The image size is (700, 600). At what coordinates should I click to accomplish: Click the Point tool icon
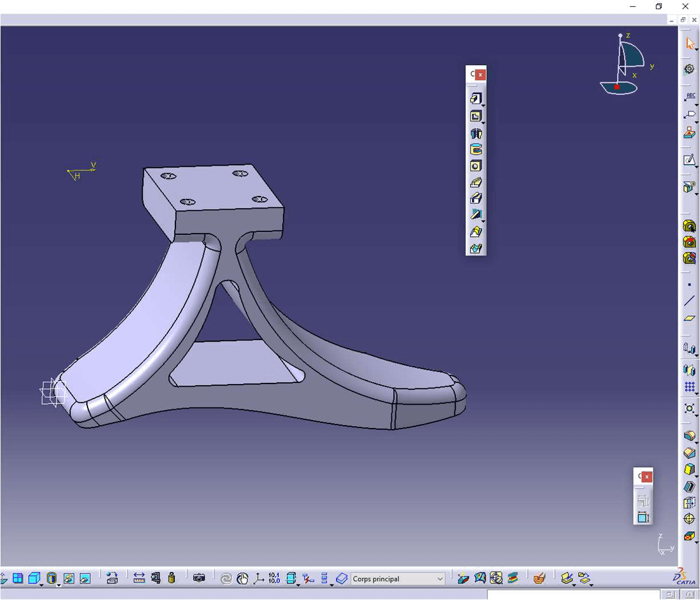689,285
